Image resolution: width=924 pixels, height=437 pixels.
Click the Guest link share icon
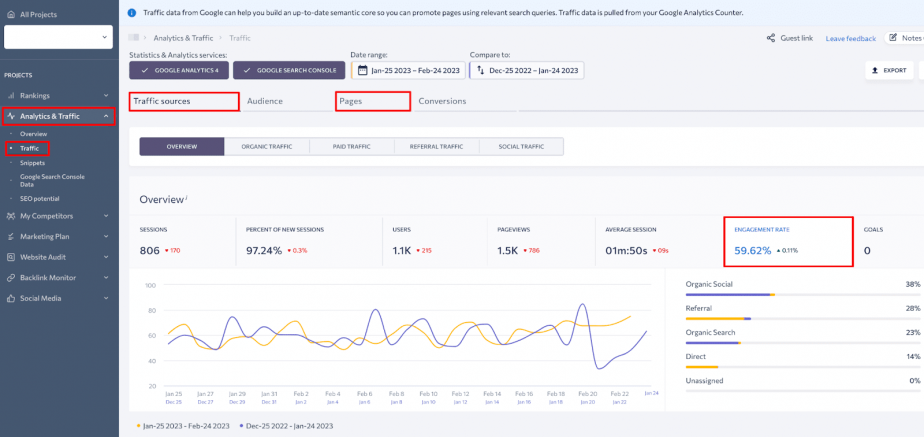pos(770,38)
